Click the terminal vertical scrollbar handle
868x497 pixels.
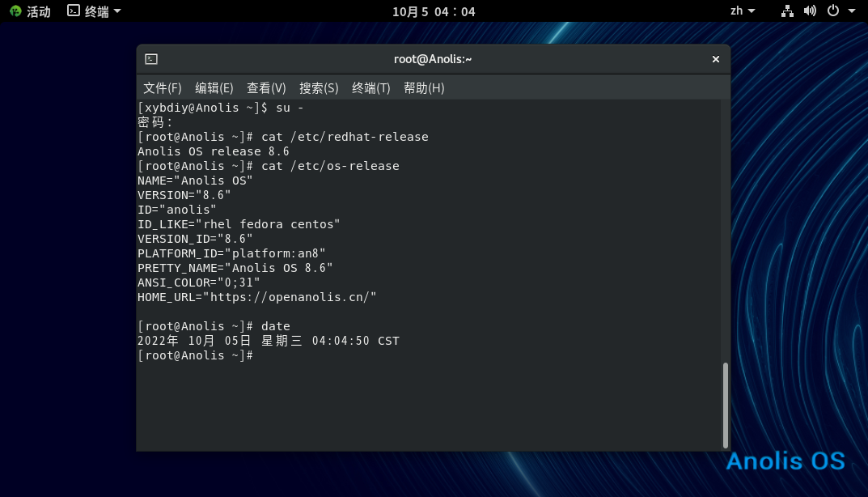click(x=725, y=405)
